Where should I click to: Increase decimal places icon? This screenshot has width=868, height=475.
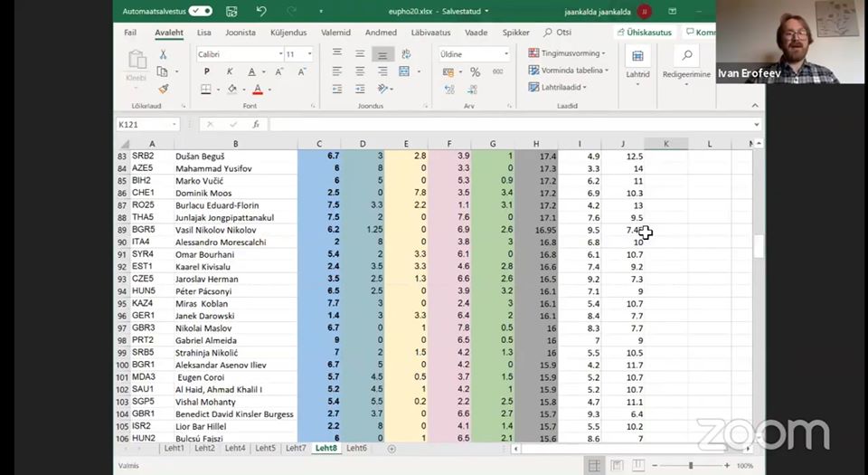pos(449,90)
